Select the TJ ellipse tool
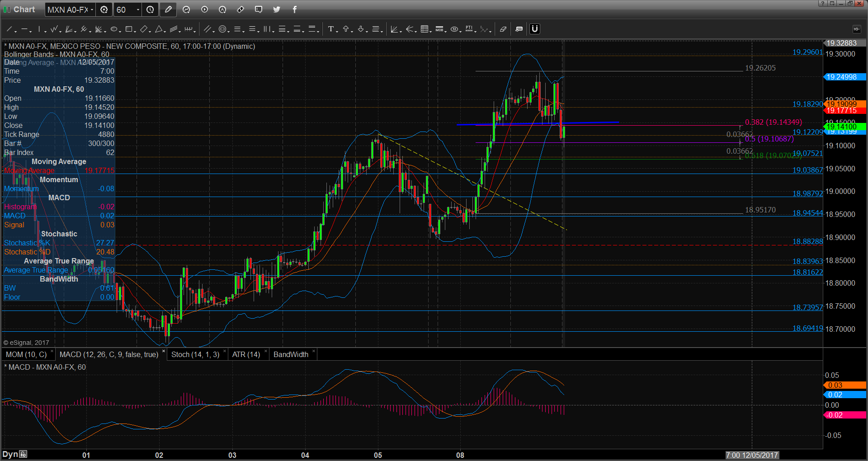This screenshot has height=461, width=868. (x=454, y=29)
